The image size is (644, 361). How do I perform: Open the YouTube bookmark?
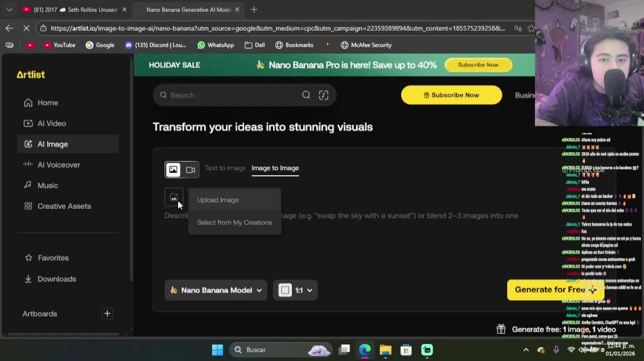point(59,45)
